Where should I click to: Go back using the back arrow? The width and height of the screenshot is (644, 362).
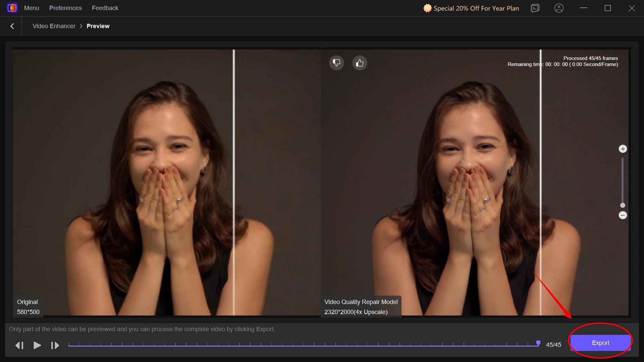[12, 26]
